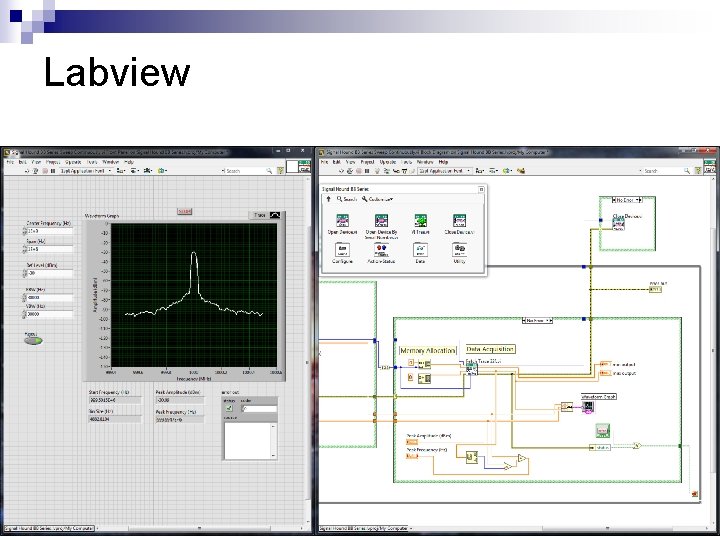The image size is (720, 540).
Task: Click pin icon on Signal Hound palette
Action: point(481,189)
